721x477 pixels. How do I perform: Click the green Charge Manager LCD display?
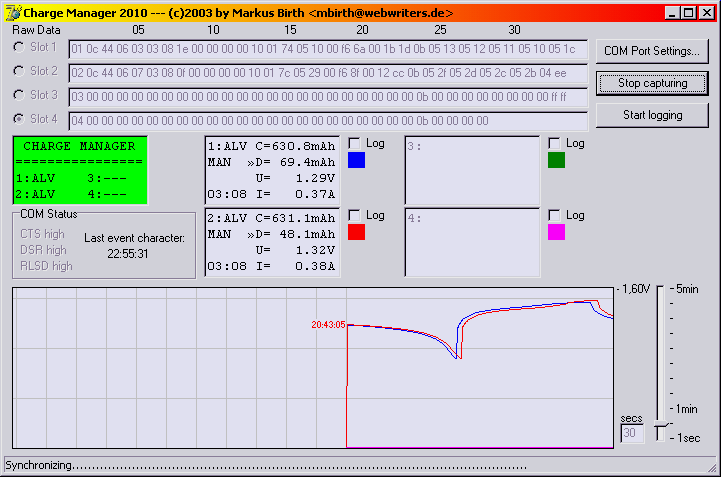pos(80,167)
